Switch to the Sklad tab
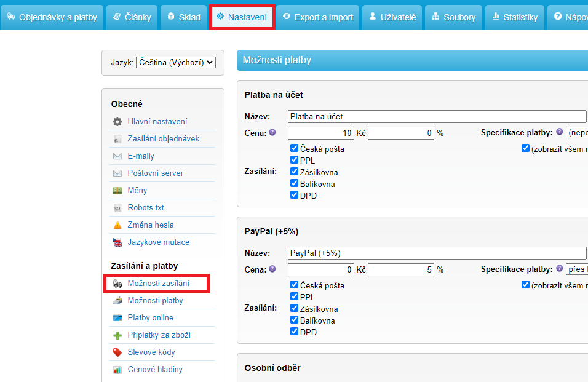 click(x=183, y=17)
